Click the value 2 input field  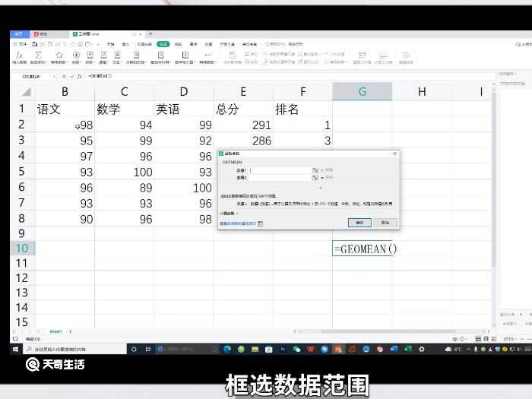point(280,178)
